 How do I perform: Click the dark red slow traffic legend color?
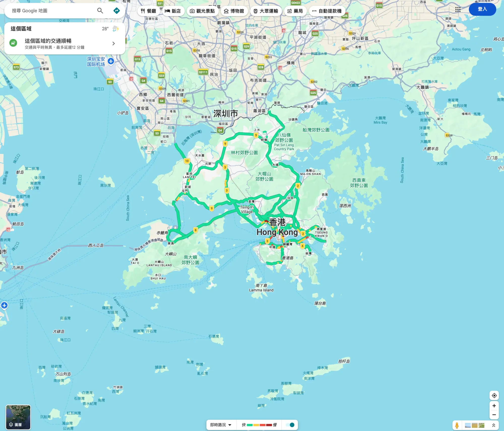[269, 425]
